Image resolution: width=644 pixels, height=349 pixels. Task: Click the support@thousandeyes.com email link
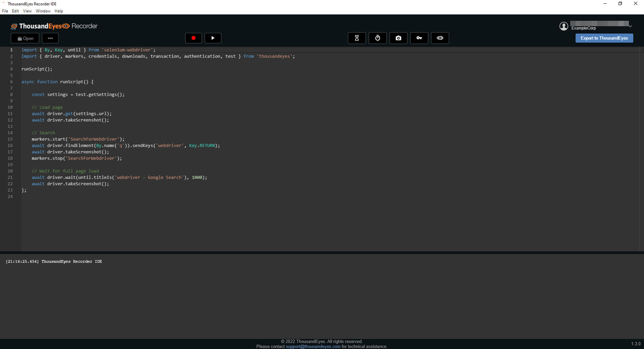313,346
